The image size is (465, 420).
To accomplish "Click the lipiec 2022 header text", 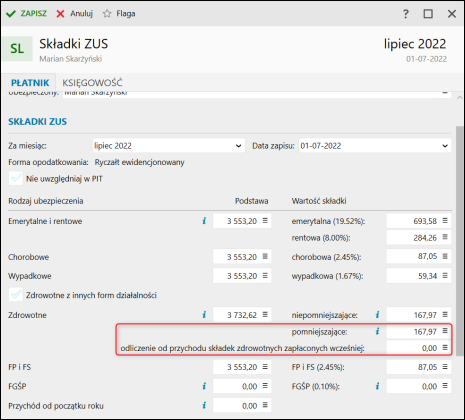I will point(415,44).
